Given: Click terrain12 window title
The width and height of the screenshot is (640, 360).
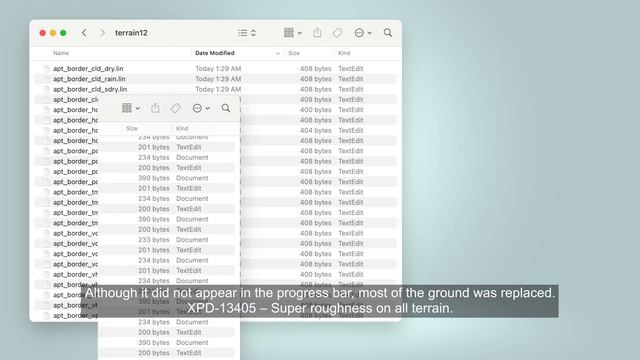Looking at the screenshot, I should [x=131, y=33].
